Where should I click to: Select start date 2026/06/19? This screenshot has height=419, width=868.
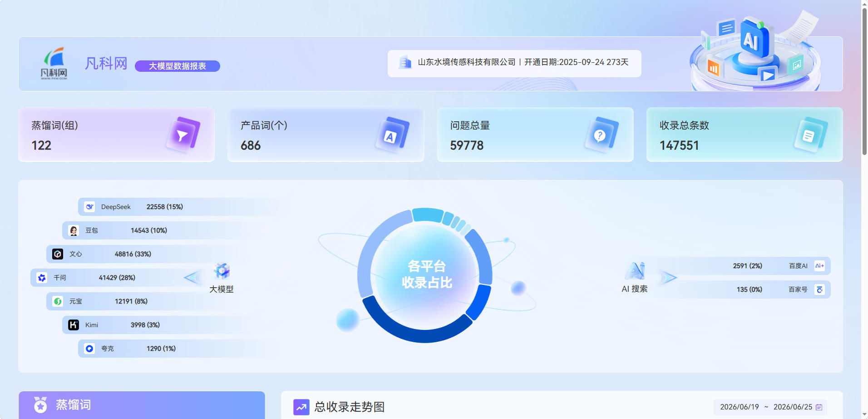739,407
